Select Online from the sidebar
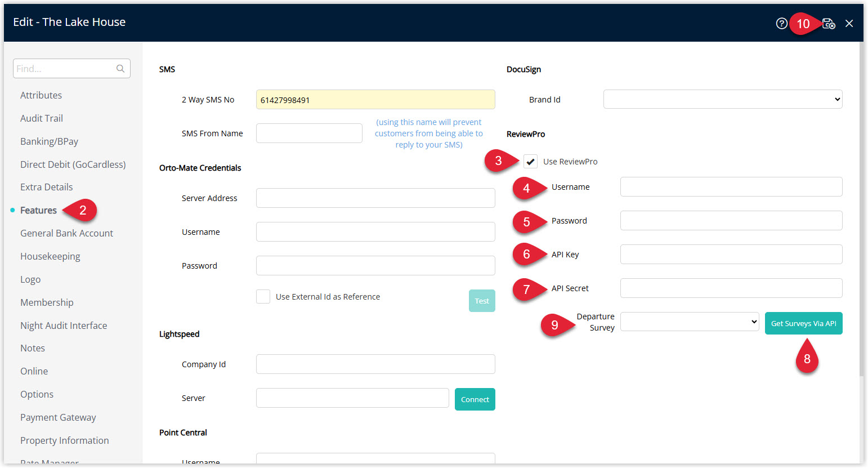Image resolution: width=868 pixels, height=468 pixels. point(34,371)
